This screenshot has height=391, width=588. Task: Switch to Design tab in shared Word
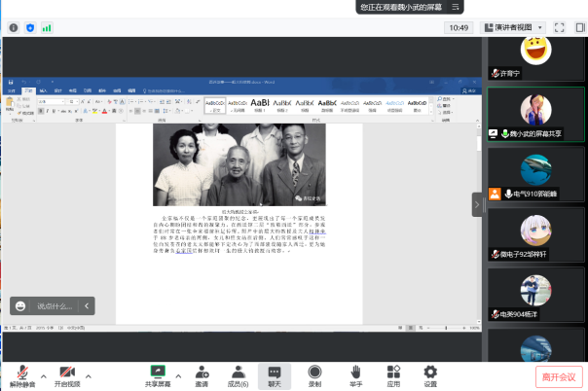click(57, 90)
